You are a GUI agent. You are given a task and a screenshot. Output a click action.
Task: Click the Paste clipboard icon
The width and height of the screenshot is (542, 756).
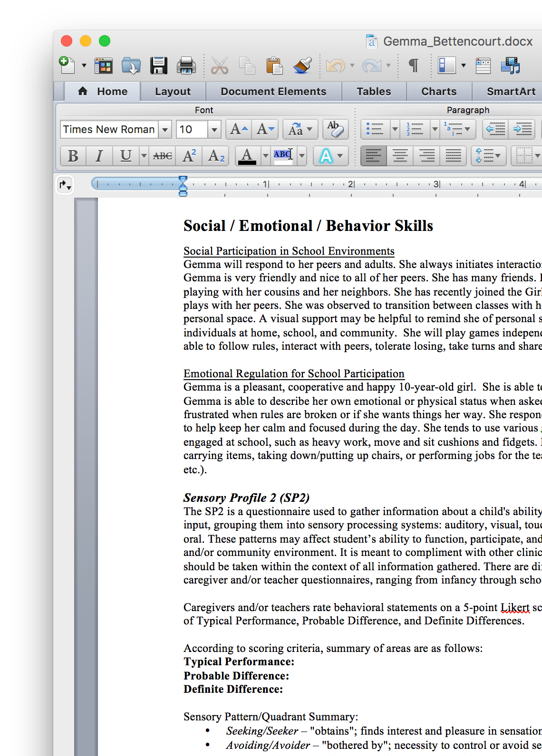pyautogui.click(x=274, y=66)
